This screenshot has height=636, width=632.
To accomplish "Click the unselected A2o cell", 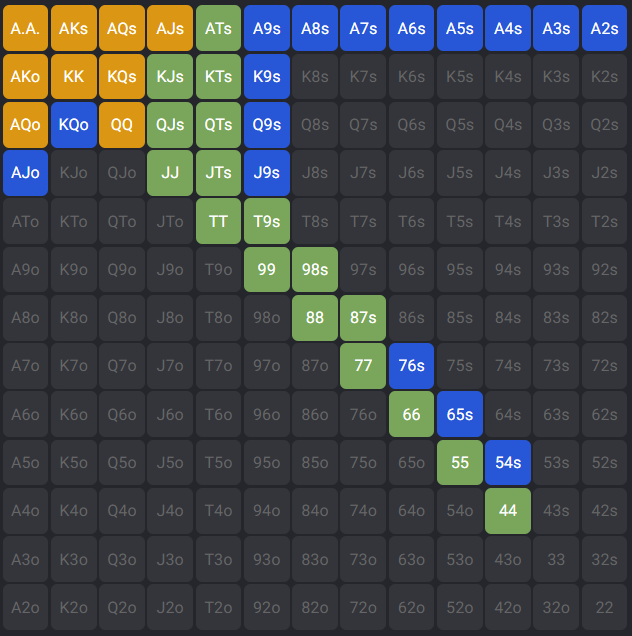I will (x=25, y=606).
